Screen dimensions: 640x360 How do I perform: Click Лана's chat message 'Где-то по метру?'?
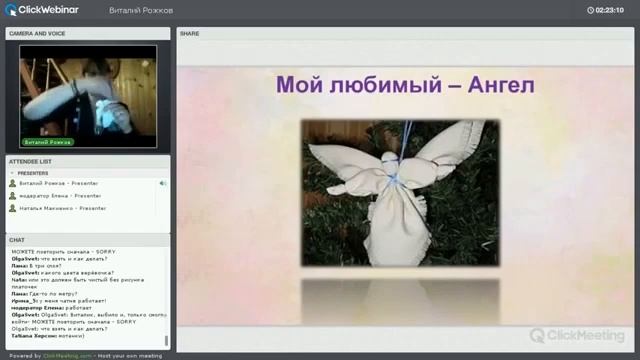coord(44,294)
